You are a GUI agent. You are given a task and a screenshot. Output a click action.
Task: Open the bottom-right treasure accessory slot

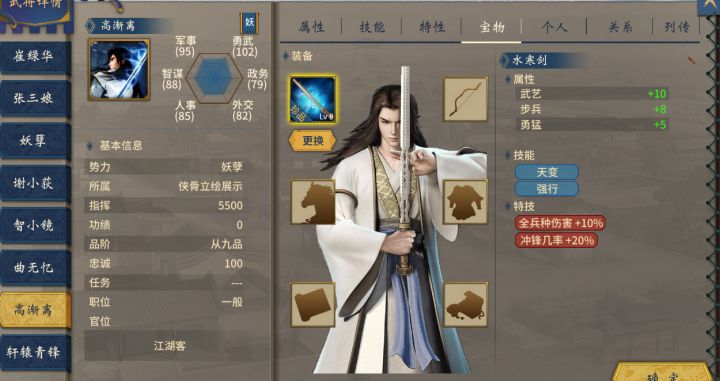tap(465, 305)
